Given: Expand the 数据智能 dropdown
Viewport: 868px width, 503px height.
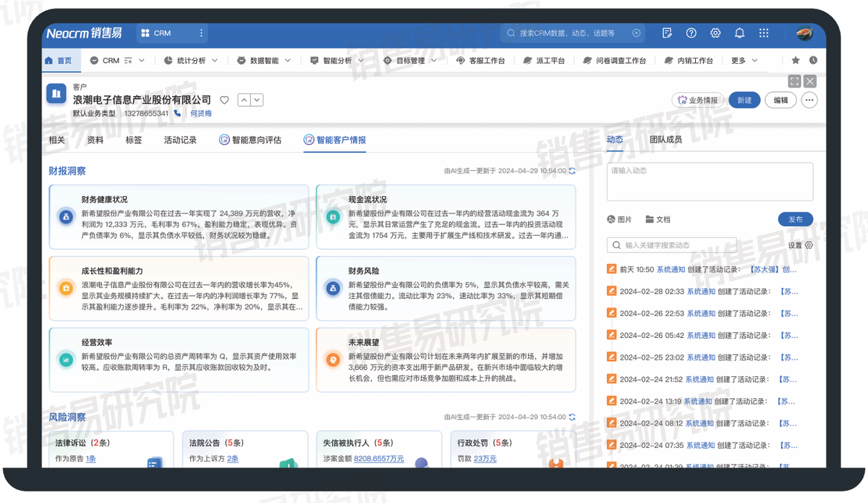Looking at the screenshot, I should tap(288, 61).
